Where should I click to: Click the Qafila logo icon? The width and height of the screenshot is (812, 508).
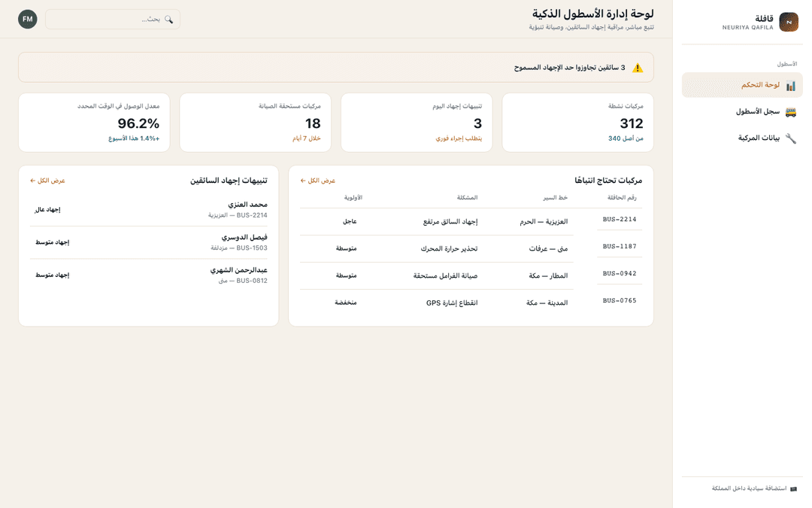tap(788, 22)
